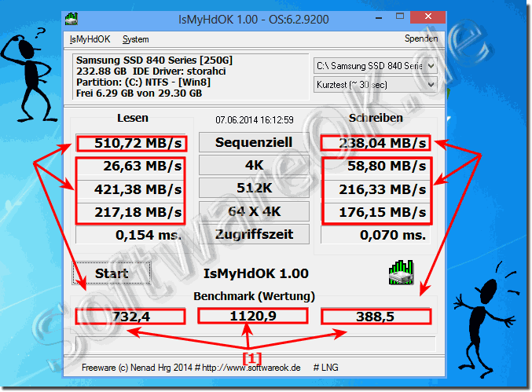532x392 pixels.
Task: Close the IsMyHdOK window
Action: (x=428, y=17)
